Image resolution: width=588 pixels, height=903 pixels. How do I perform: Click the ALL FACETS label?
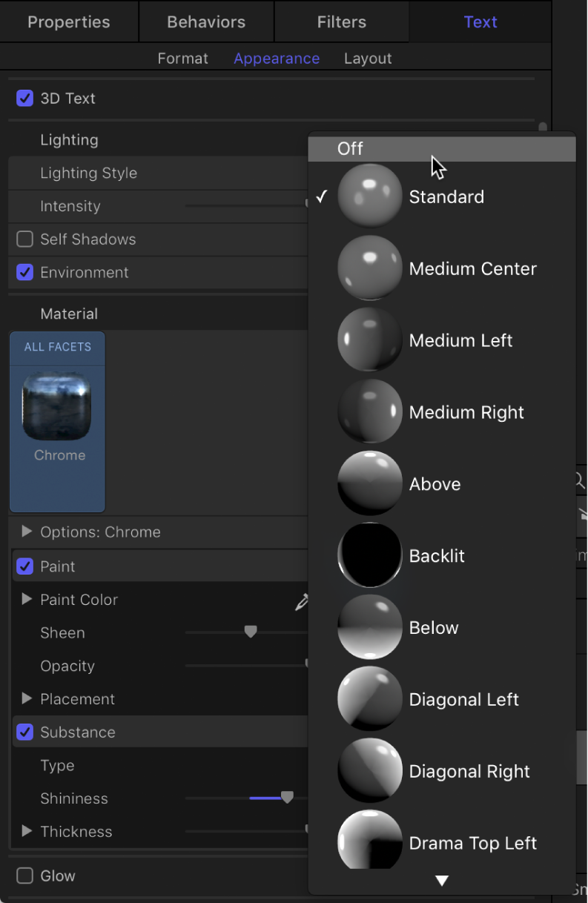coord(56,346)
